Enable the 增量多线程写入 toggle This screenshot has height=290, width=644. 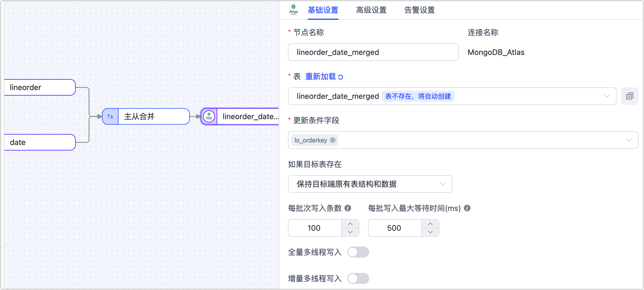point(358,278)
